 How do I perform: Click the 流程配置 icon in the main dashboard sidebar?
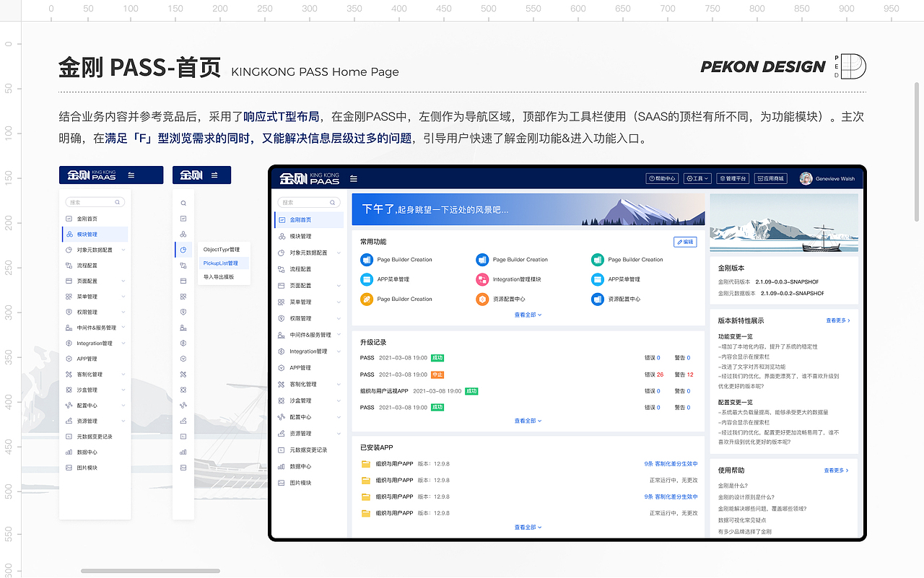tap(282, 269)
